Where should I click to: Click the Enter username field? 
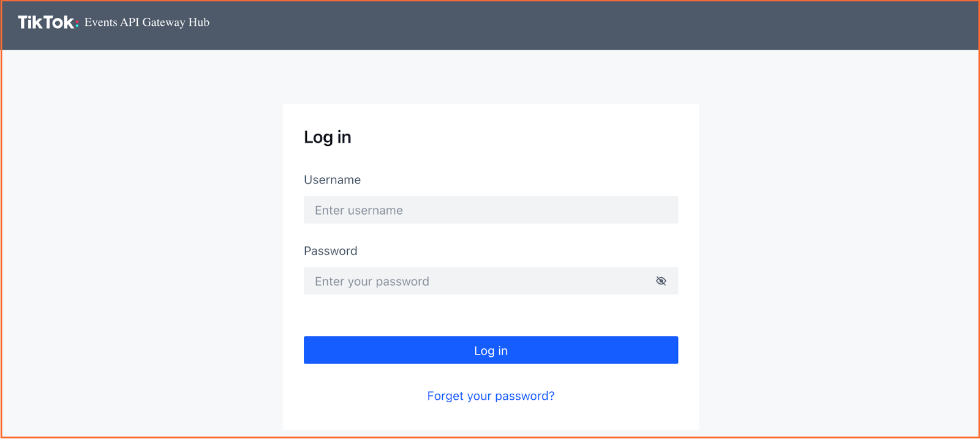click(x=491, y=210)
